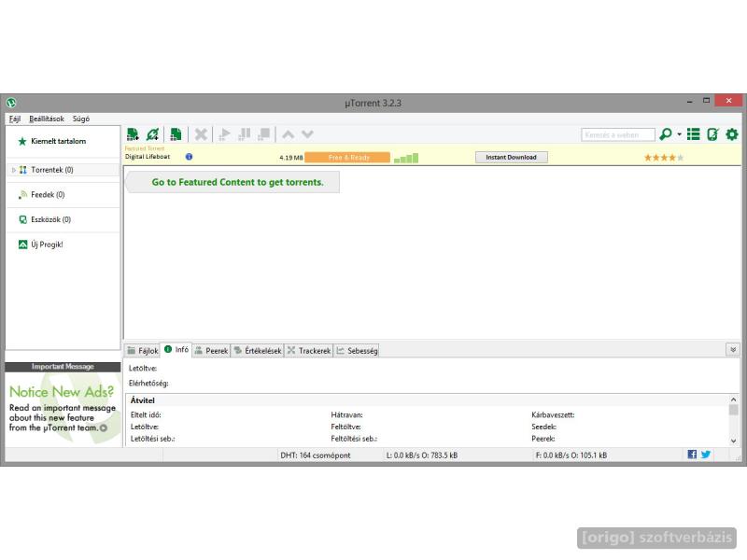The height and width of the screenshot is (560, 747).
Task: Collapse the detail pane with chevron button
Action: point(733,350)
